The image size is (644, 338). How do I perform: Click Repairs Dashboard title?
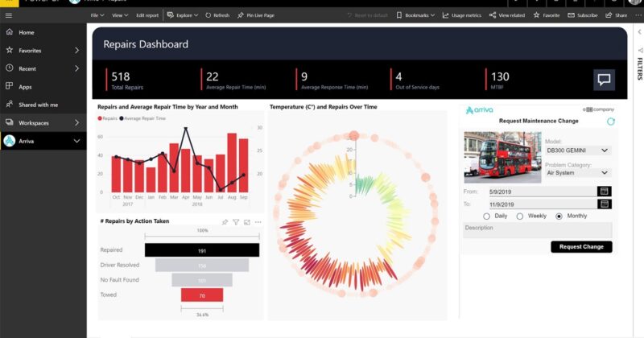(146, 44)
